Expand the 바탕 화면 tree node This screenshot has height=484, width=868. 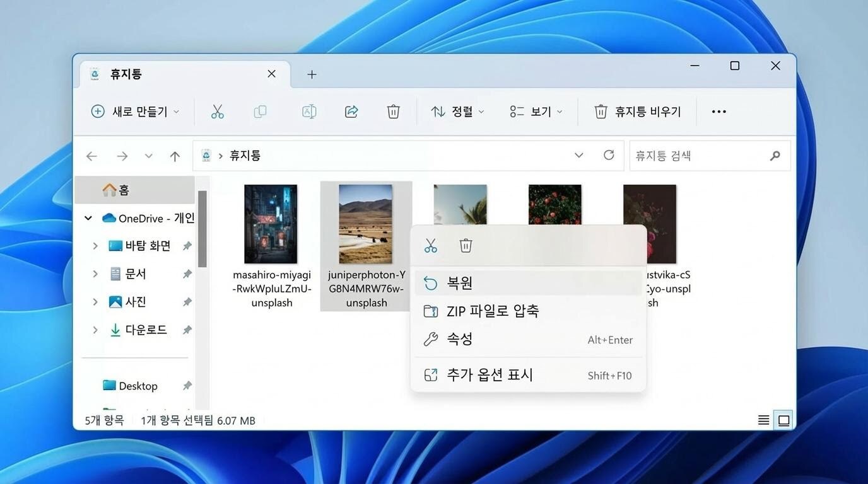(95, 246)
